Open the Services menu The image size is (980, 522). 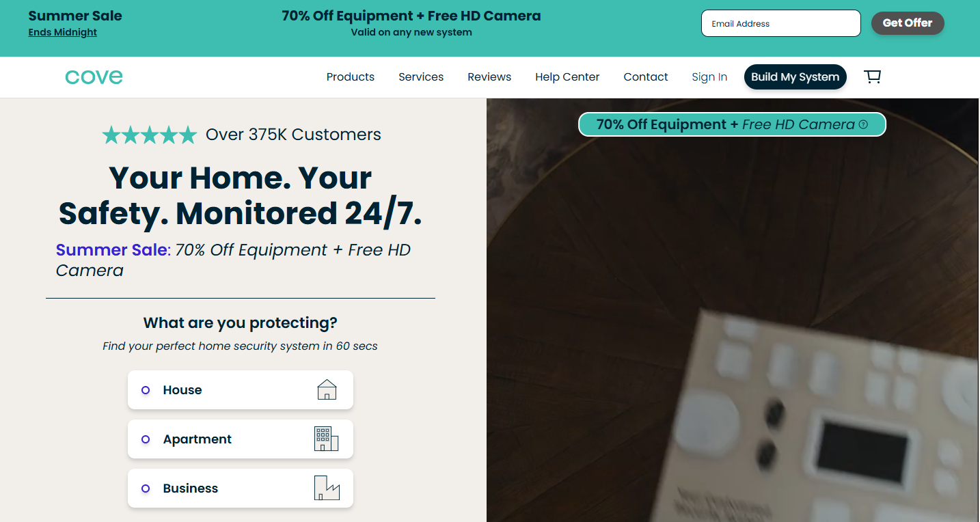[421, 77]
